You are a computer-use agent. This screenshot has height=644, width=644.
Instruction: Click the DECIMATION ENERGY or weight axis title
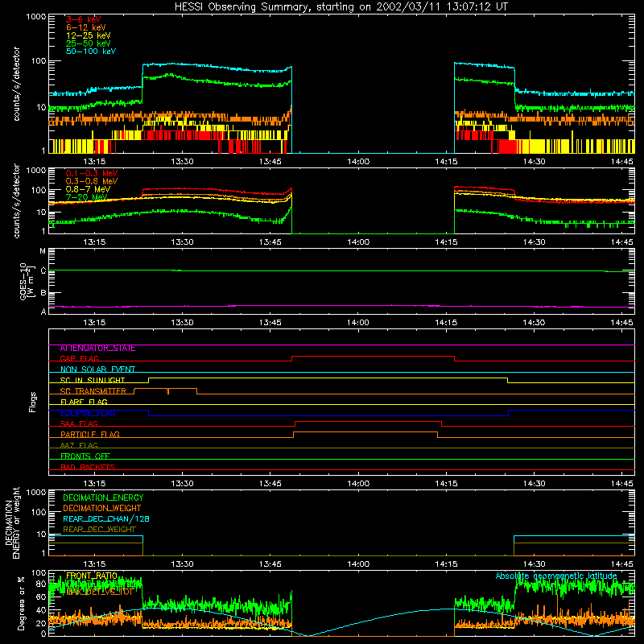12,522
